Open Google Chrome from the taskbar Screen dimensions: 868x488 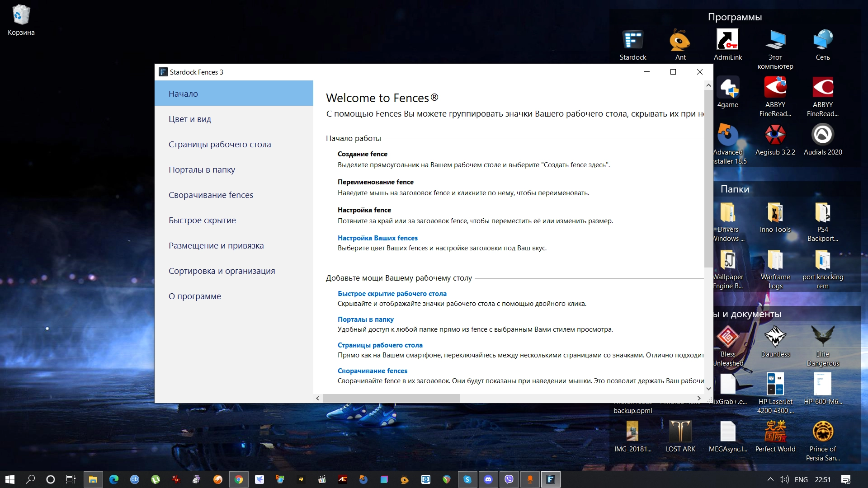pyautogui.click(x=239, y=479)
